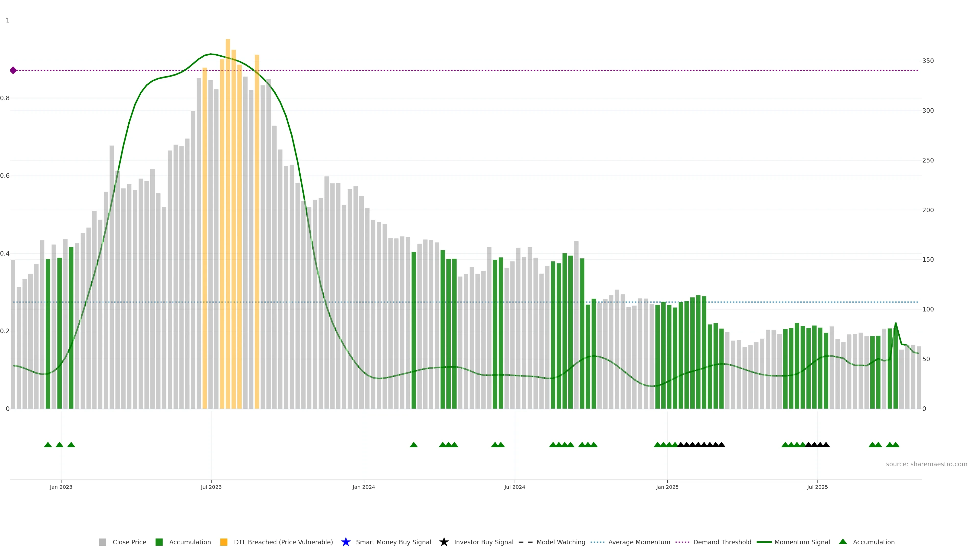Click the gray Close Price color swatch
Image resolution: width=980 pixels, height=551 pixels.
(102, 542)
